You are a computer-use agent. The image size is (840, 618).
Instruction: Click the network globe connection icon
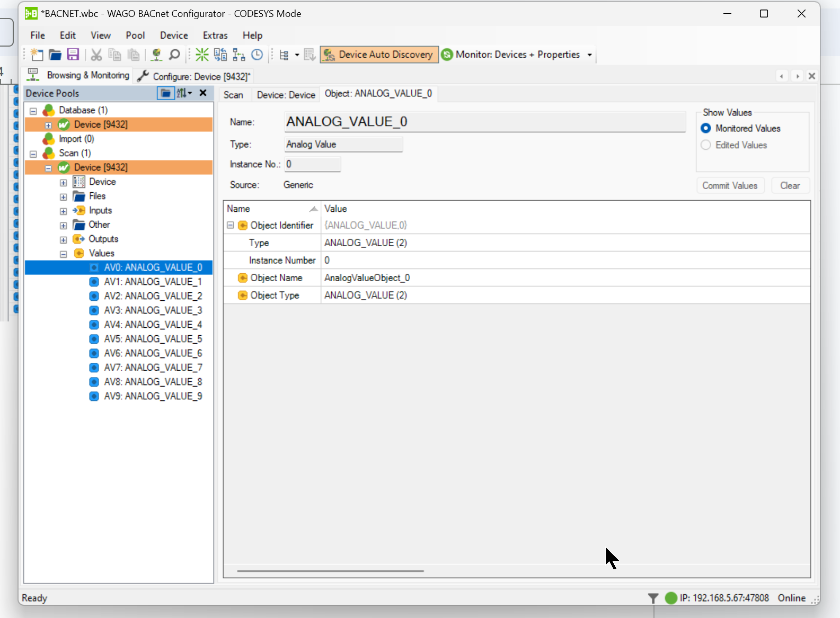[x=156, y=55]
